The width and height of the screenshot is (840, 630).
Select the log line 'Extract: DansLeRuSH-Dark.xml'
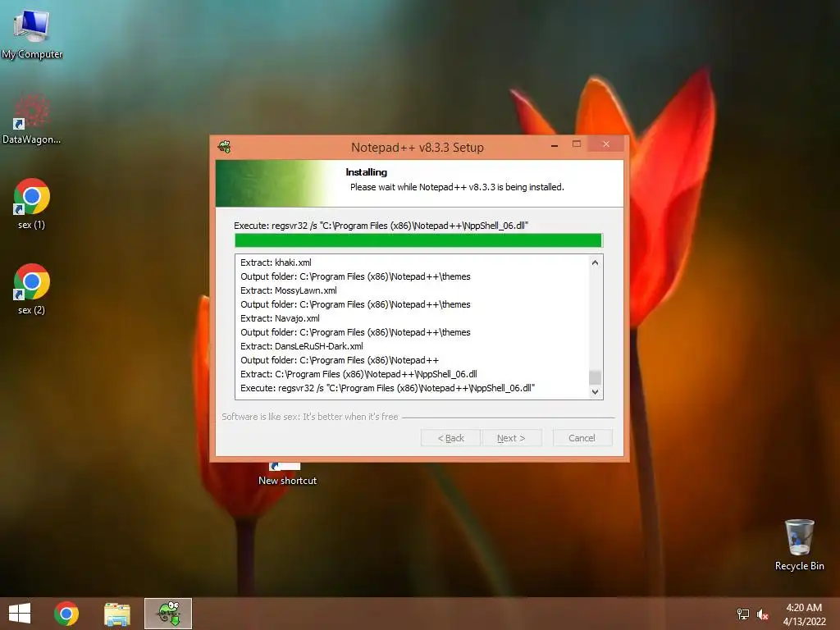(302, 346)
